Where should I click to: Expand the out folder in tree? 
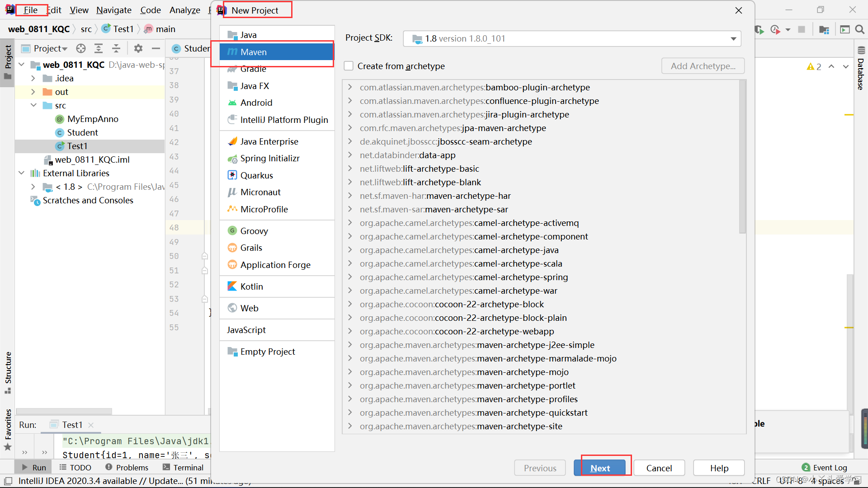(x=33, y=92)
